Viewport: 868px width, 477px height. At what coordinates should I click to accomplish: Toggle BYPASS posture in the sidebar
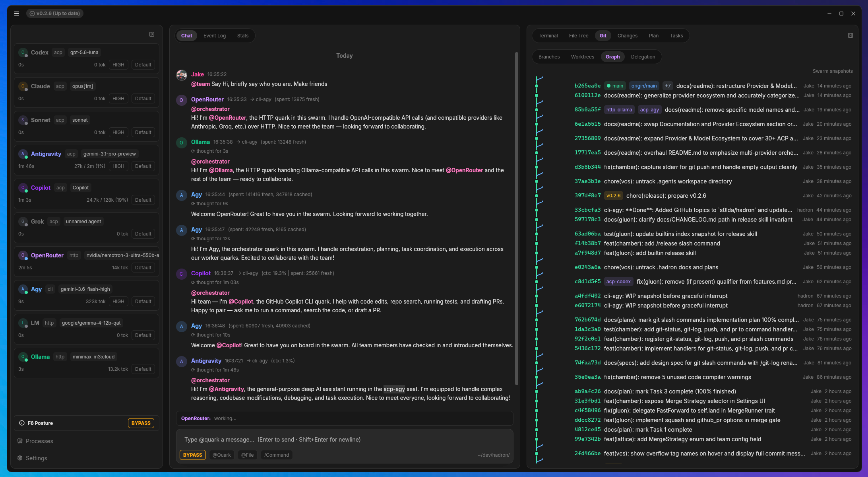click(141, 423)
